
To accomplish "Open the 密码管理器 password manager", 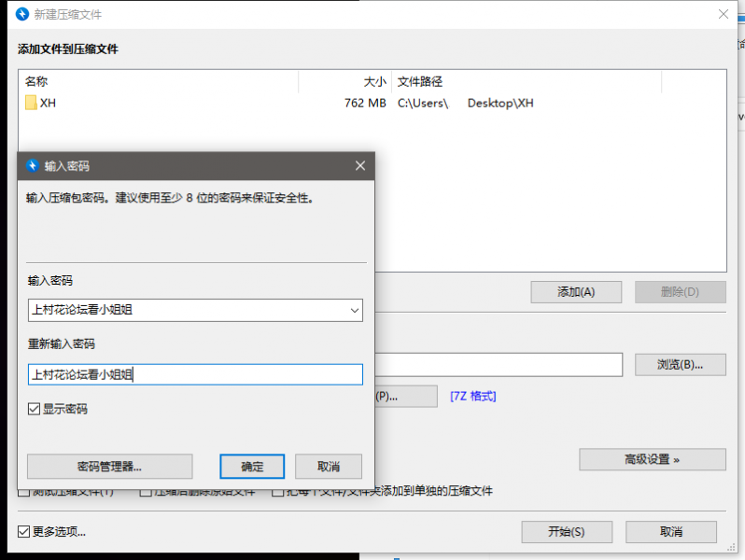I will [x=109, y=467].
